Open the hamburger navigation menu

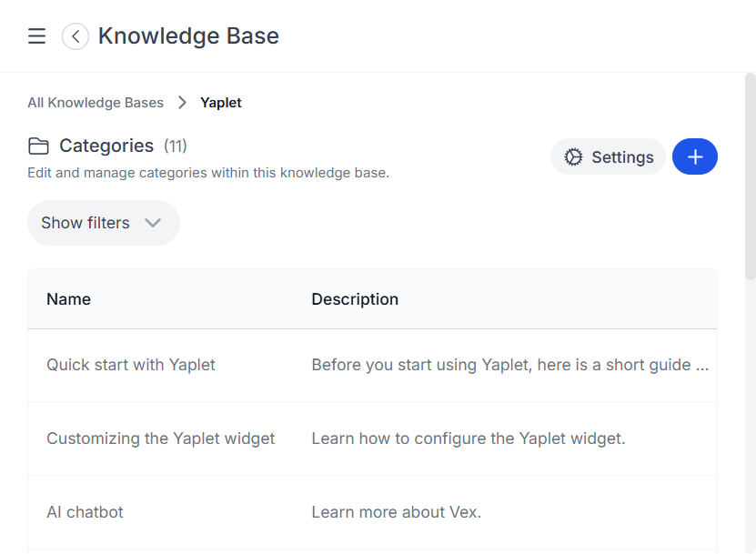[36, 36]
